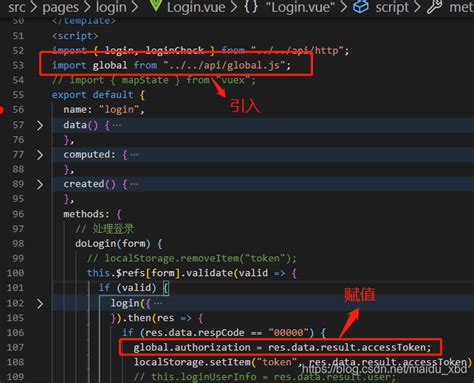Click the curly braces symbol icon
The height and width of the screenshot is (383, 474).
coord(251,7)
